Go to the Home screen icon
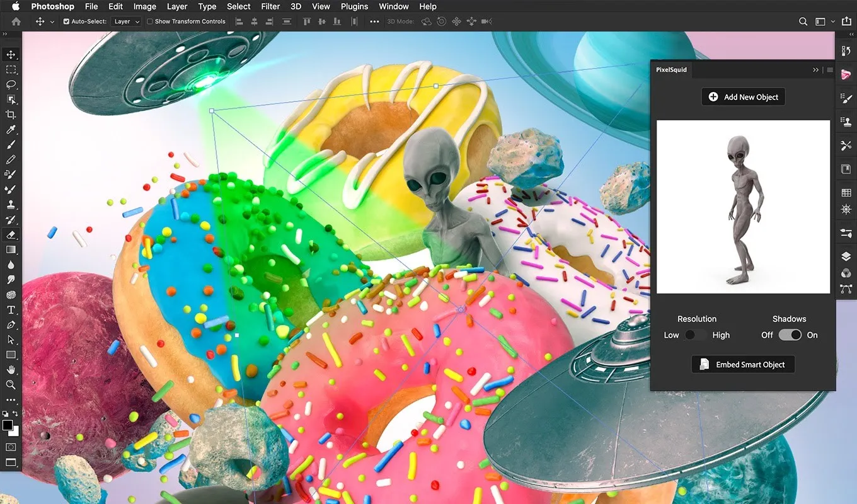 point(16,21)
